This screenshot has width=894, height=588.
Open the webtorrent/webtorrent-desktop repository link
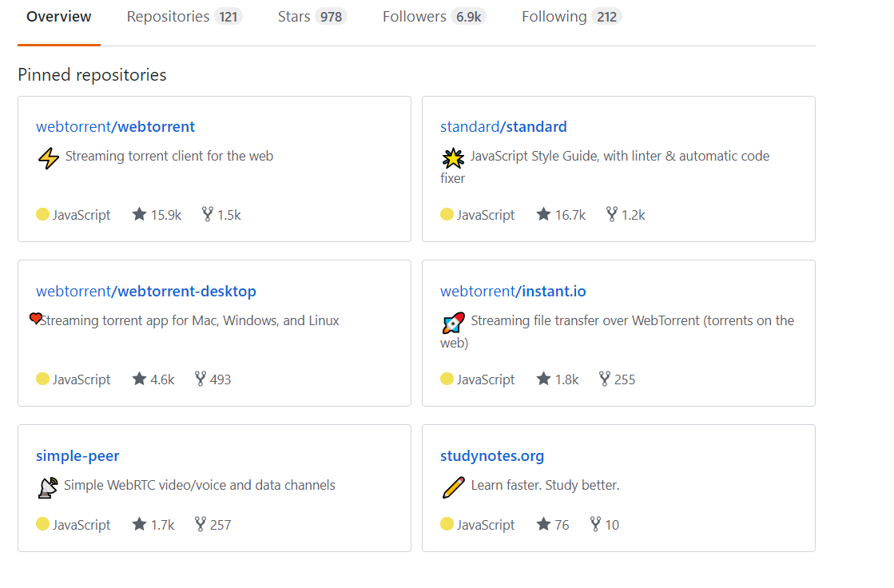coord(146,292)
